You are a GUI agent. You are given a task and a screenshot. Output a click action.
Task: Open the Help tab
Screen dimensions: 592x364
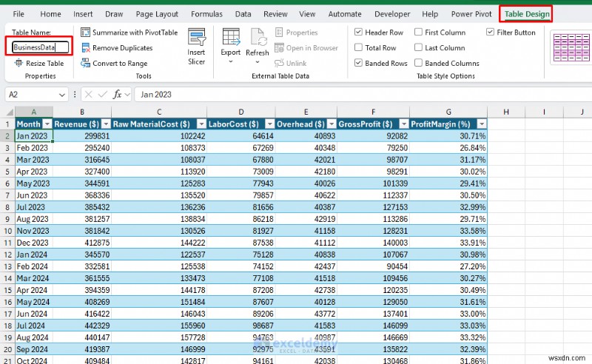430,14
